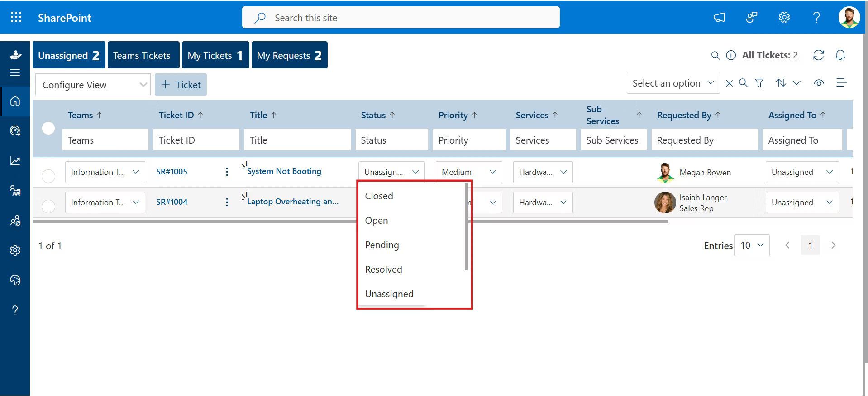The image size is (868, 396).
Task: Open sidebar help question mark
Action: (x=15, y=310)
